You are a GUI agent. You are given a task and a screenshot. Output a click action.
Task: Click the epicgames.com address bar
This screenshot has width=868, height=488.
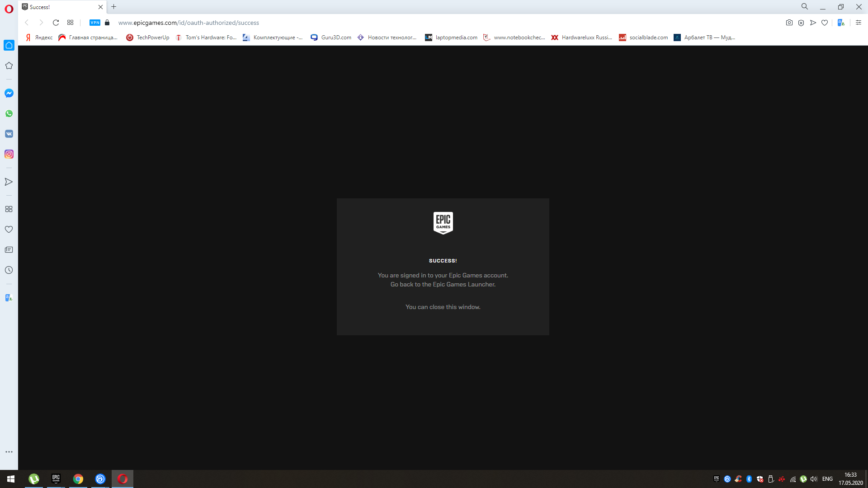tap(189, 23)
